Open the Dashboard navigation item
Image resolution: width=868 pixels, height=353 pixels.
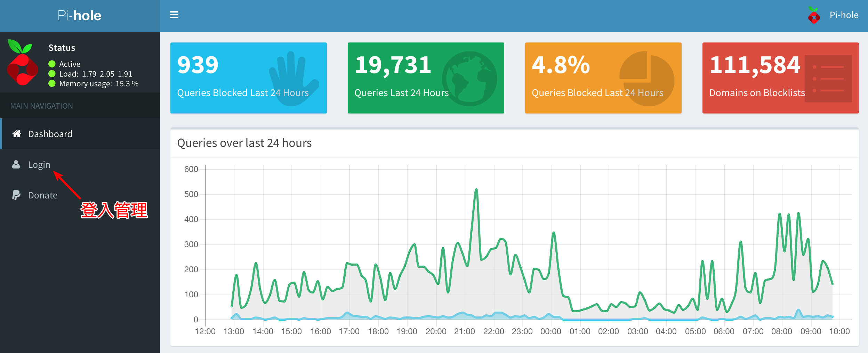(50, 134)
